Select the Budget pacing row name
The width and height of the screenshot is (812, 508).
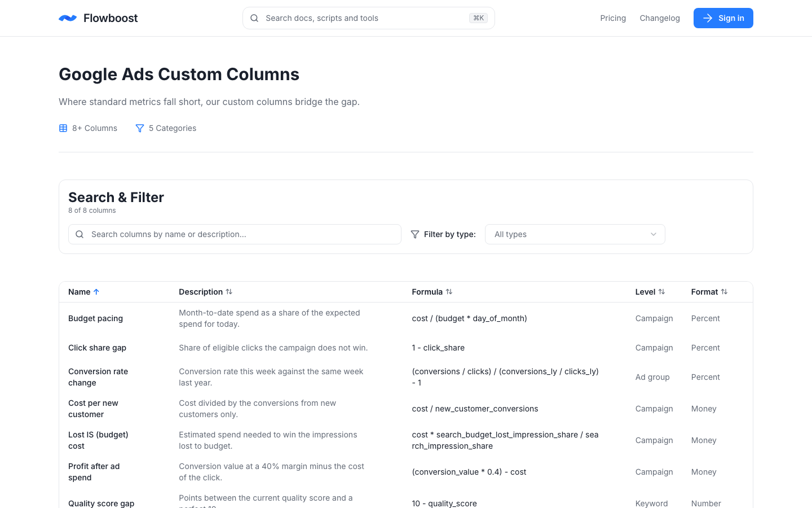click(x=95, y=318)
